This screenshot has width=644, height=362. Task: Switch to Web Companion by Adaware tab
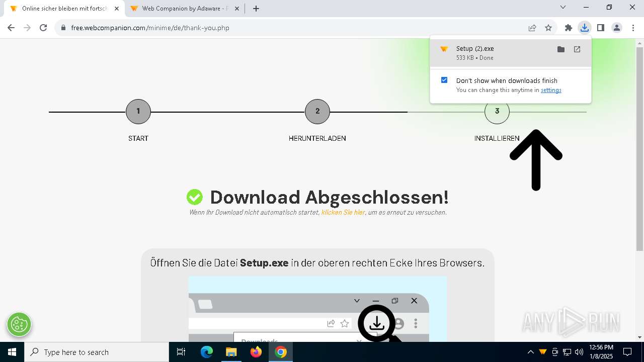[x=185, y=9]
